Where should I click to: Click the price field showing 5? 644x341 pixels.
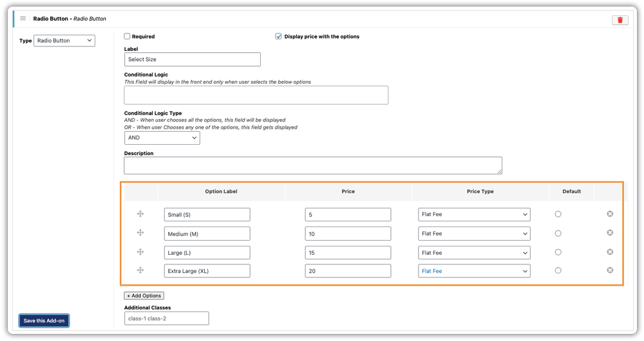tap(348, 215)
